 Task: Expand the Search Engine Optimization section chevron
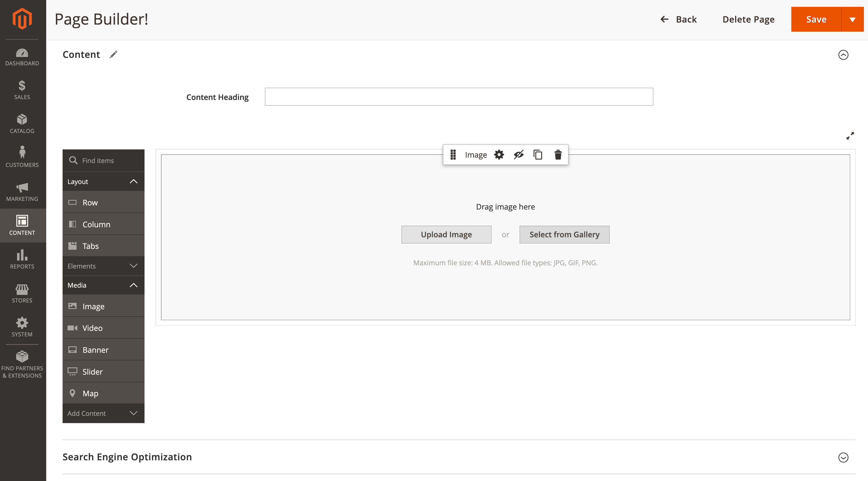pyautogui.click(x=843, y=457)
